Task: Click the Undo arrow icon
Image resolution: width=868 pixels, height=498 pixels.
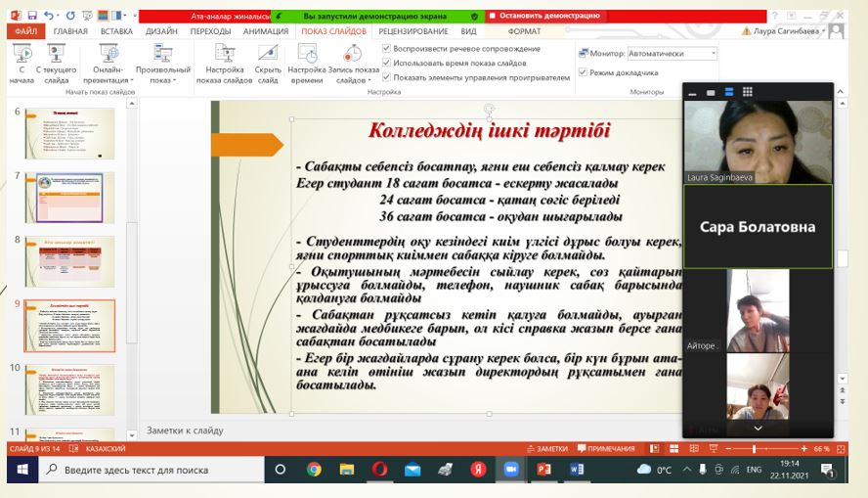Action: pyautogui.click(x=49, y=16)
